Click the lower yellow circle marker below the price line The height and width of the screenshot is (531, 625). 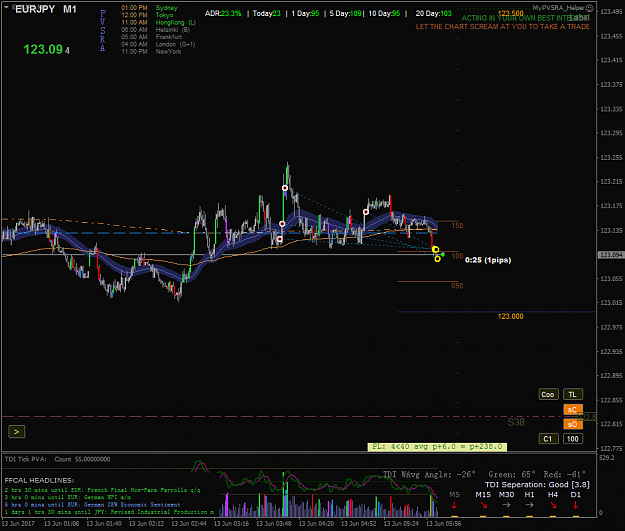(x=437, y=259)
